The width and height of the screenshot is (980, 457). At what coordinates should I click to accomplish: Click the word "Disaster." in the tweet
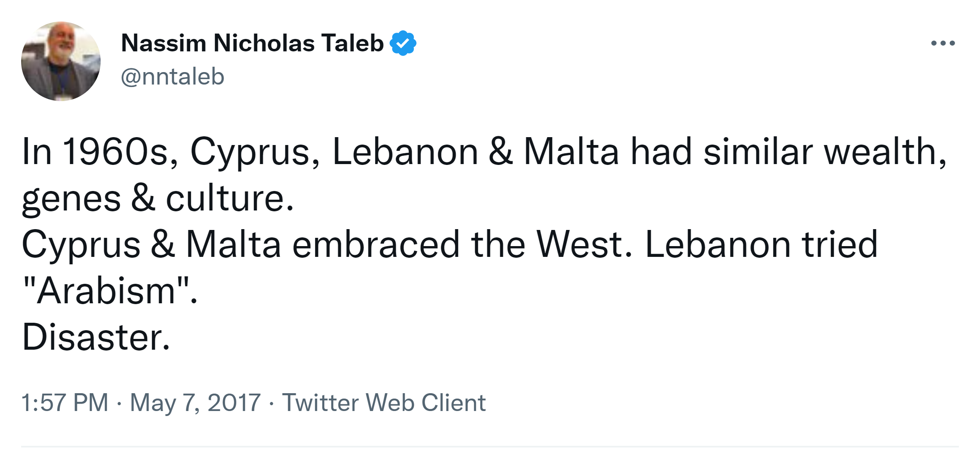pos(96,337)
